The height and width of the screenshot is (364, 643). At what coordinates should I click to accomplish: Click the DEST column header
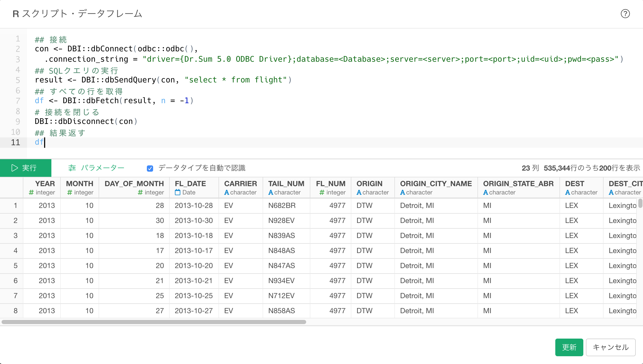tap(582, 188)
